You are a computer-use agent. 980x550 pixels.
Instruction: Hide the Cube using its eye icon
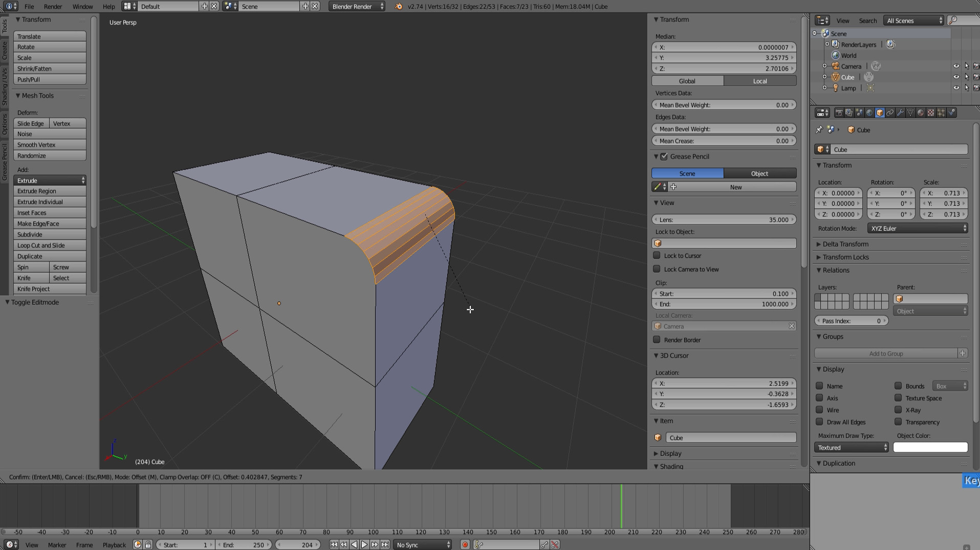click(x=956, y=77)
